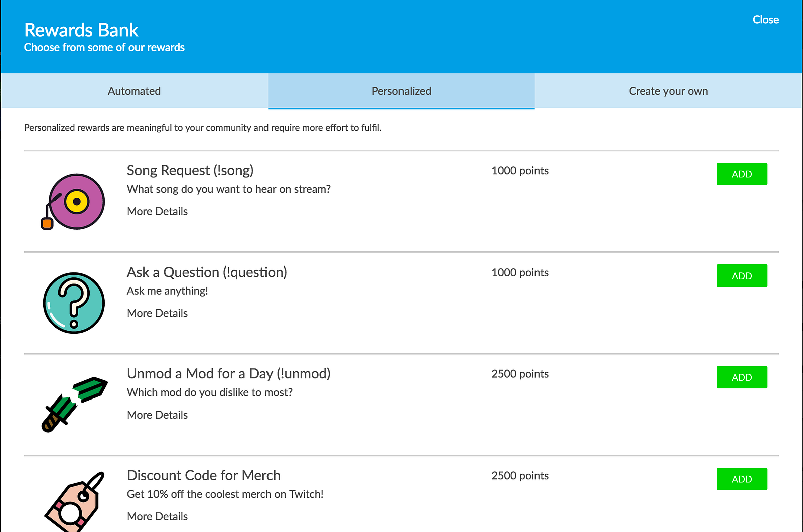Image resolution: width=803 pixels, height=532 pixels.
Task: Click the Song Request (!song) title
Action: (190, 171)
